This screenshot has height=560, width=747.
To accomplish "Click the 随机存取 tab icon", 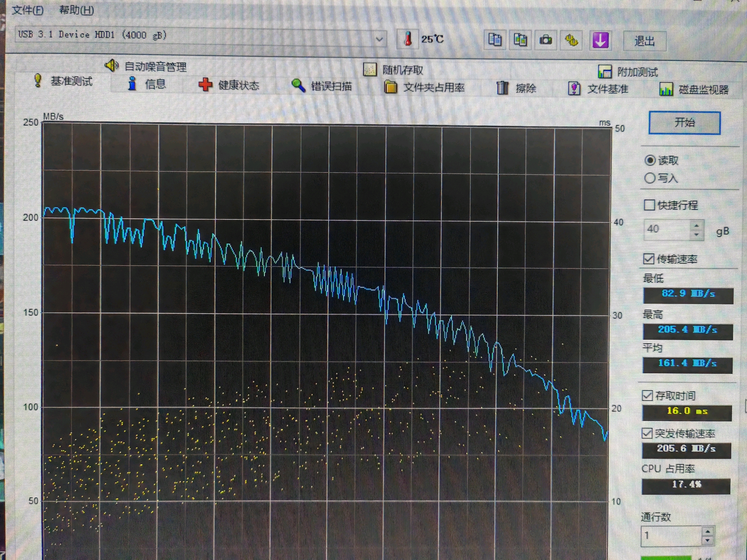I will [369, 69].
